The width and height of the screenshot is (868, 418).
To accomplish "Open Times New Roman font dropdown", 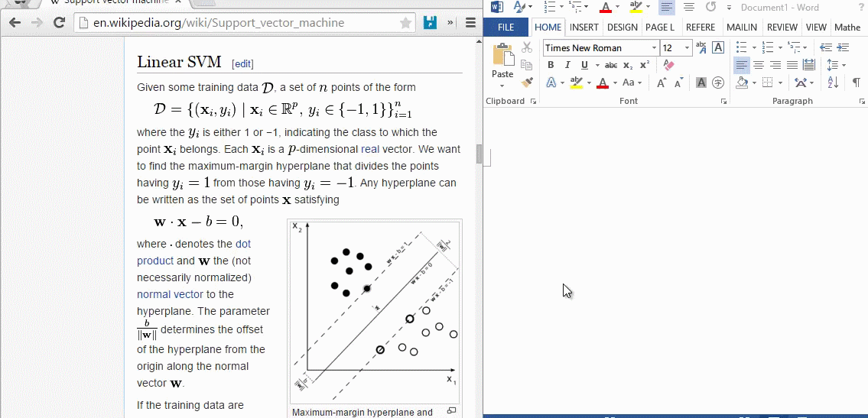I will click(654, 48).
